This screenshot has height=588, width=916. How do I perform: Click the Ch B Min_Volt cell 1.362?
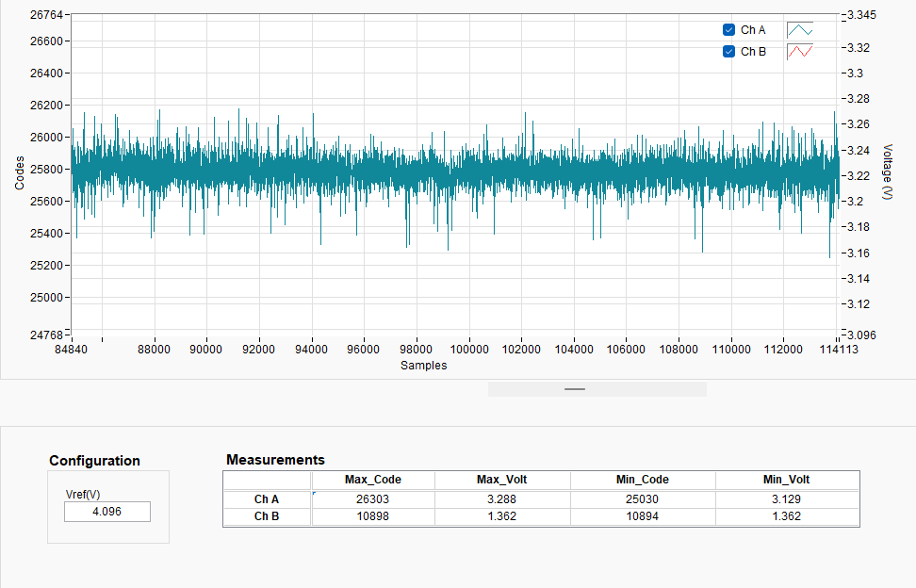tap(786, 516)
